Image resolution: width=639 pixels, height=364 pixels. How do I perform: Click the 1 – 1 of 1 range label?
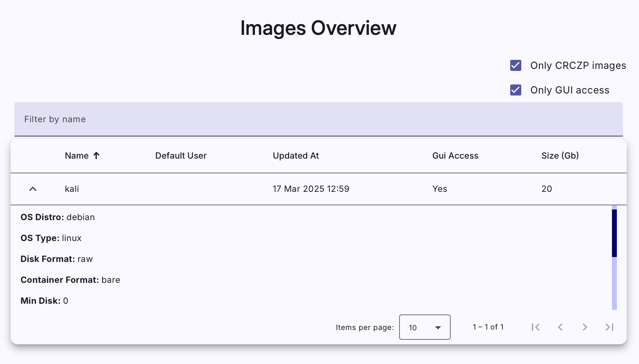coord(488,327)
